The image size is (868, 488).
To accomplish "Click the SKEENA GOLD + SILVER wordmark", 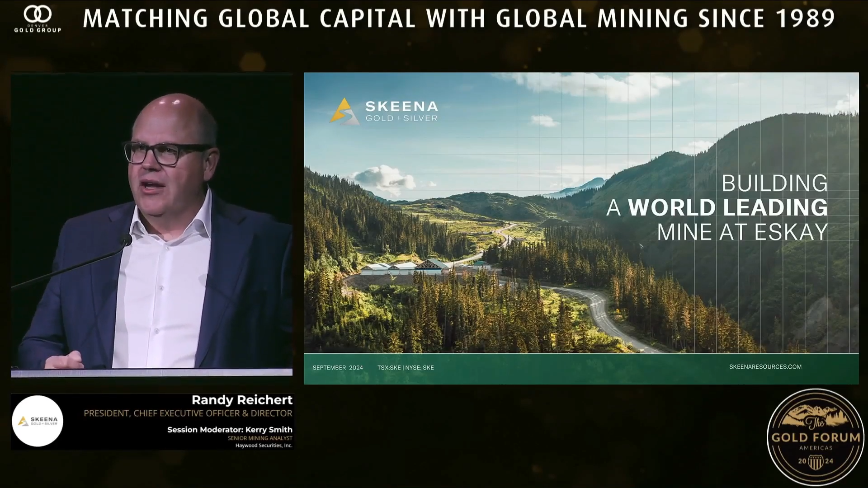I will pyautogui.click(x=401, y=111).
